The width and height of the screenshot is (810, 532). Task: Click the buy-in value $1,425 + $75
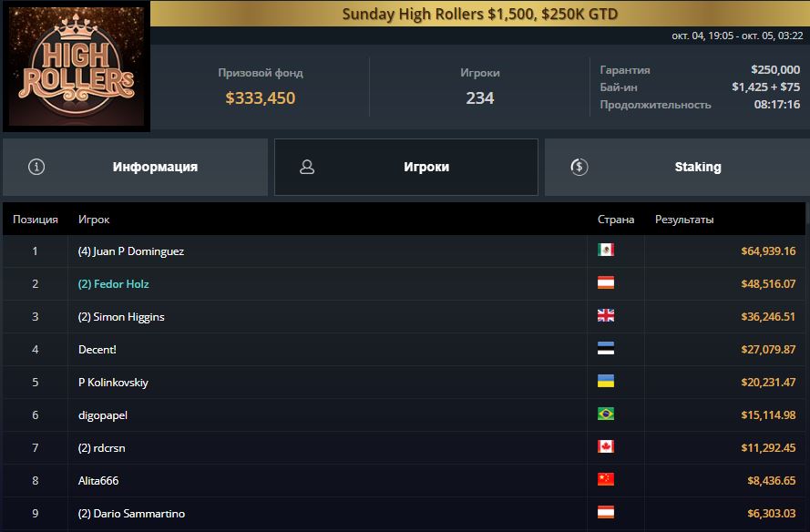click(766, 87)
